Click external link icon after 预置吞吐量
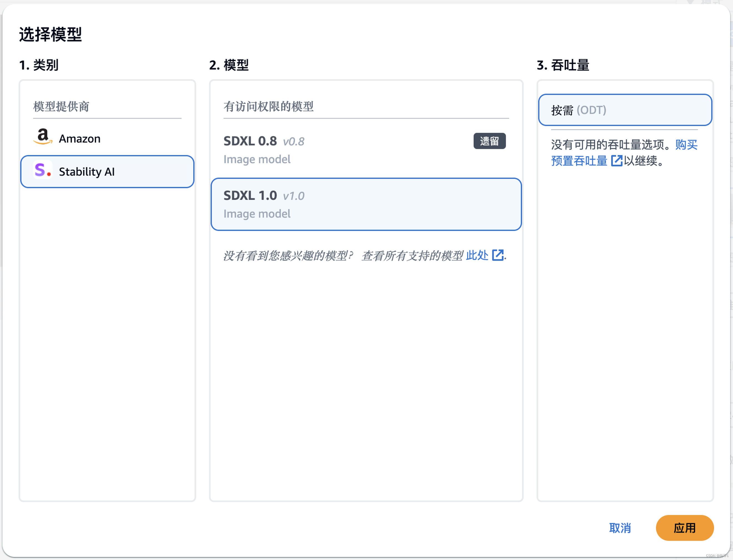 (x=616, y=161)
